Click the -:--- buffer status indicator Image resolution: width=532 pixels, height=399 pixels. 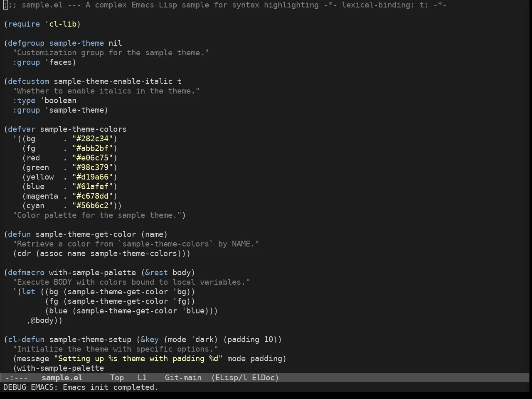16,378
